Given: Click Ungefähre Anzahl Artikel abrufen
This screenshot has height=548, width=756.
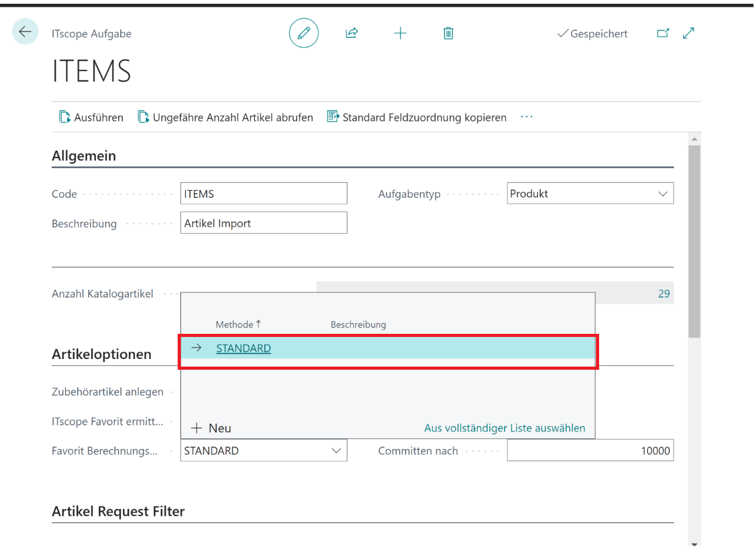Looking at the screenshot, I should click(x=226, y=117).
